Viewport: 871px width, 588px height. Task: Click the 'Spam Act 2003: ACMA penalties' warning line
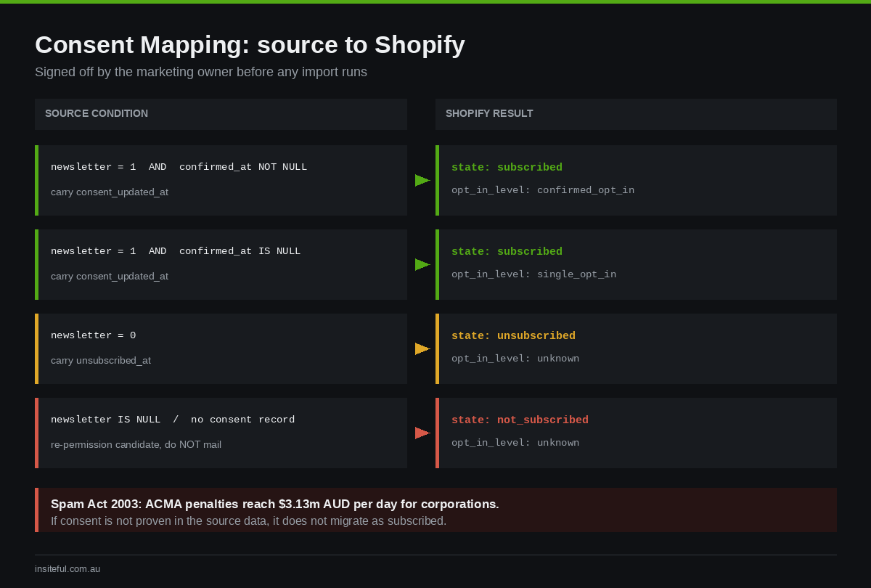click(275, 504)
